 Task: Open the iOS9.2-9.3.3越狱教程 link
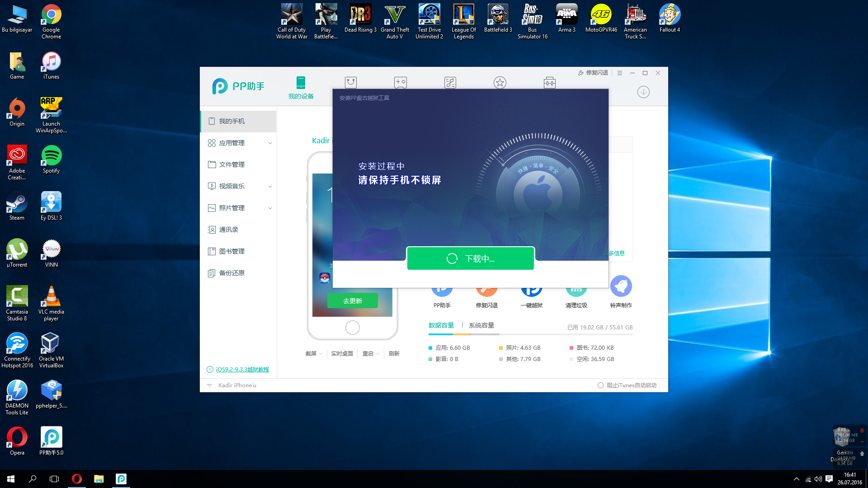point(242,369)
